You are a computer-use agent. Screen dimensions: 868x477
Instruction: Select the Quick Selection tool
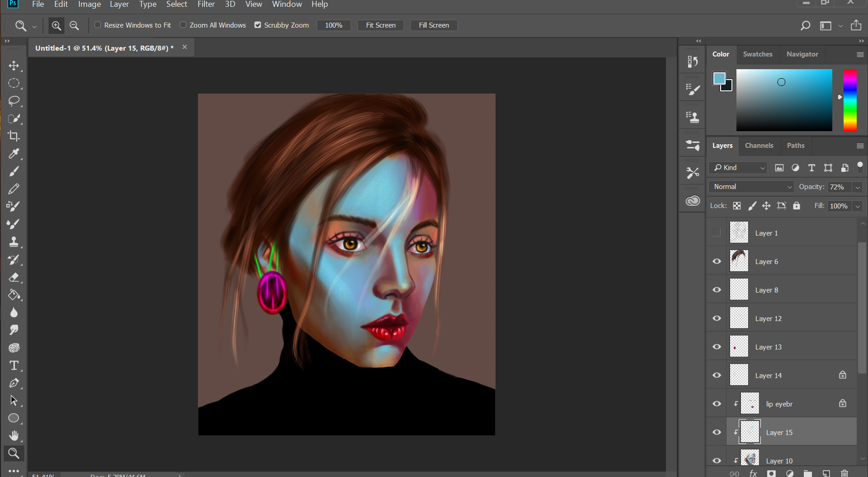pos(14,118)
